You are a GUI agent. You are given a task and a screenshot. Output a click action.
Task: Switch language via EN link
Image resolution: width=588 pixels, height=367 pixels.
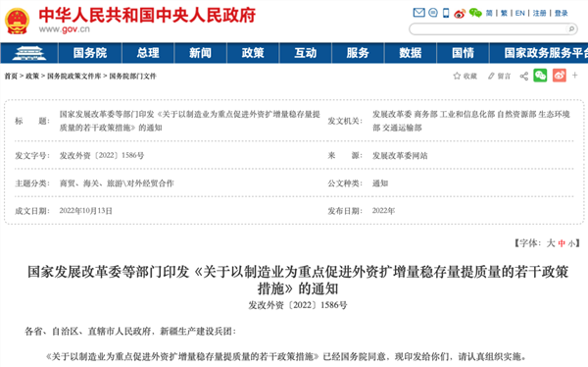pyautogui.click(x=519, y=13)
